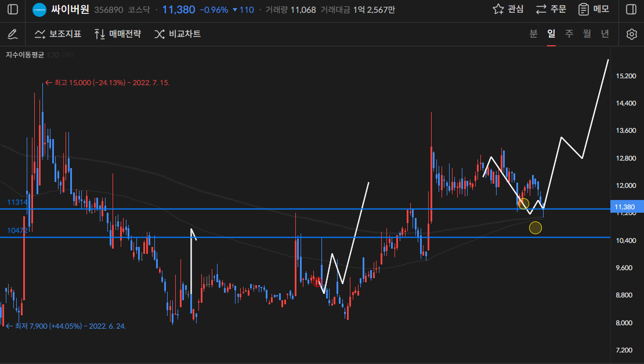
Task: Open chart settings gear icon
Action: 631,34
